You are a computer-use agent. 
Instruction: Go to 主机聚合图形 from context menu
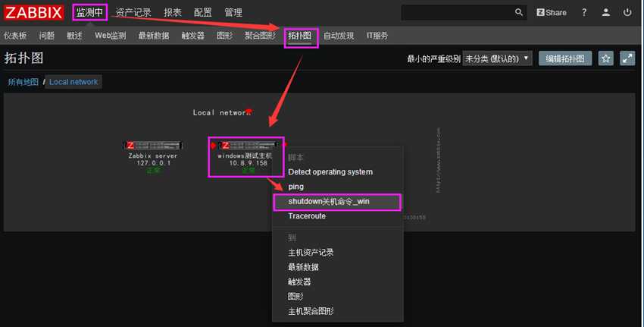pos(311,311)
